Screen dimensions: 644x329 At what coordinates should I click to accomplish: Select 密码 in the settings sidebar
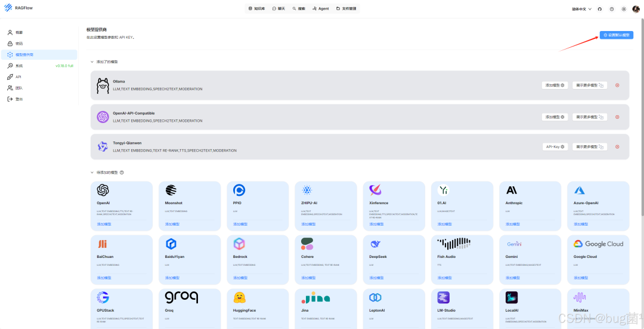39,43
